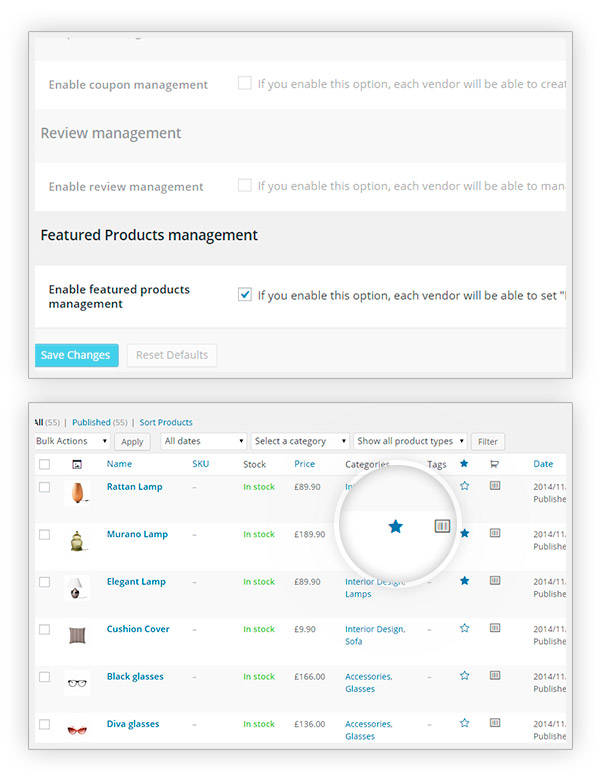Open Lamps category link in Elegant Lamp row

358,594
